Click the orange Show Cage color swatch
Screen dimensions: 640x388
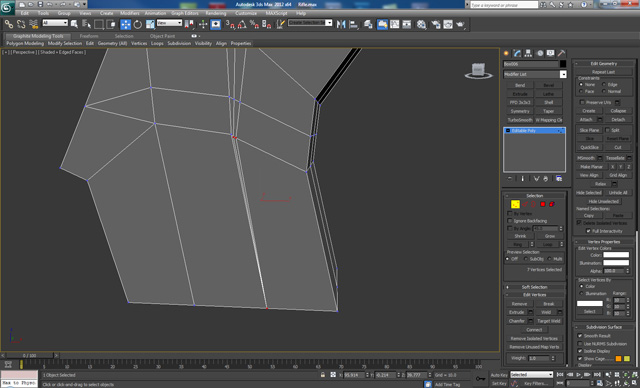pos(618,359)
